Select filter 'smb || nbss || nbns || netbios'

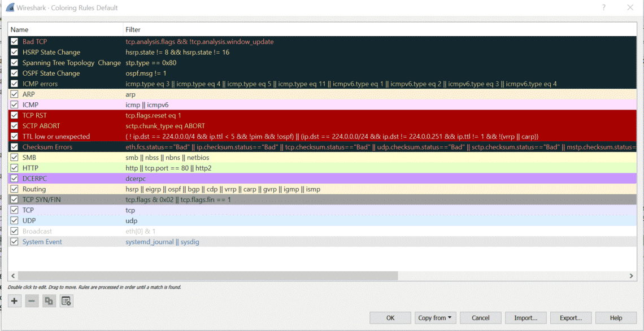tap(168, 157)
